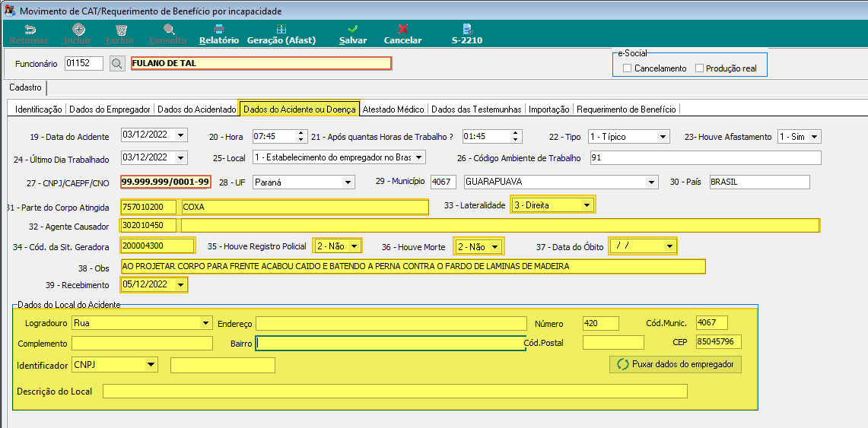Open the Identificador CNPJ dropdown
The width and height of the screenshot is (868, 428).
151,364
